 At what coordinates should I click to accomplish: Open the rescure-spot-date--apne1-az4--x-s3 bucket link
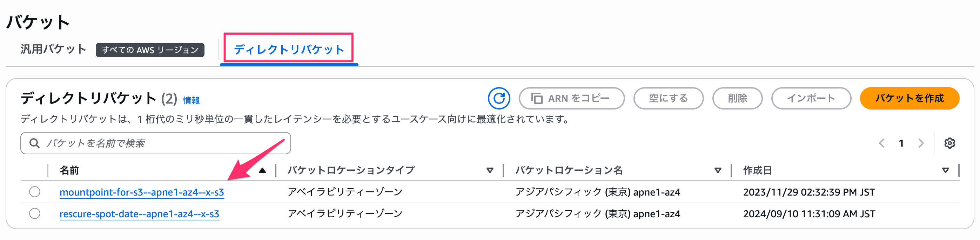(x=139, y=213)
